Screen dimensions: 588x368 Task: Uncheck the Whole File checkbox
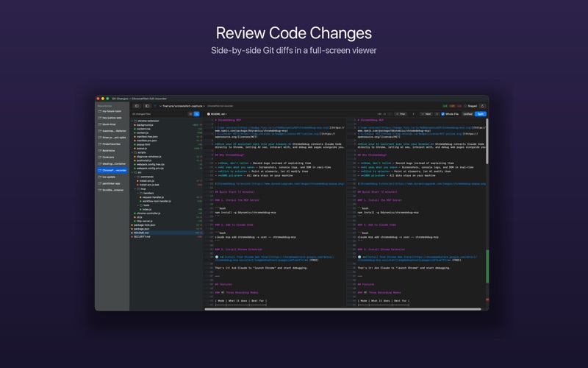[443, 114]
